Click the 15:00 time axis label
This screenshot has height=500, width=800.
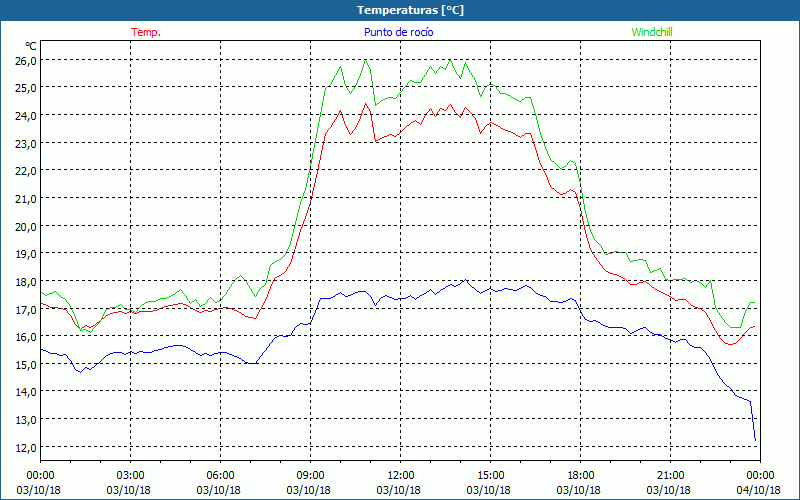coord(490,475)
